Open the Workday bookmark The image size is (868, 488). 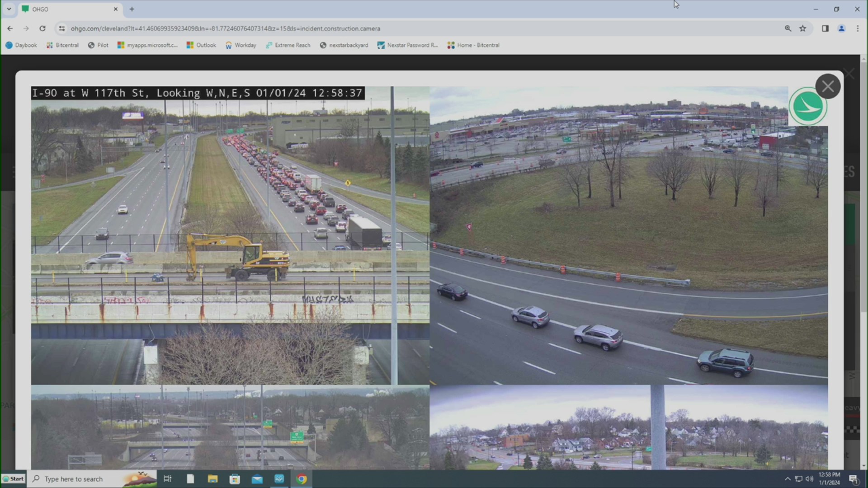click(241, 45)
